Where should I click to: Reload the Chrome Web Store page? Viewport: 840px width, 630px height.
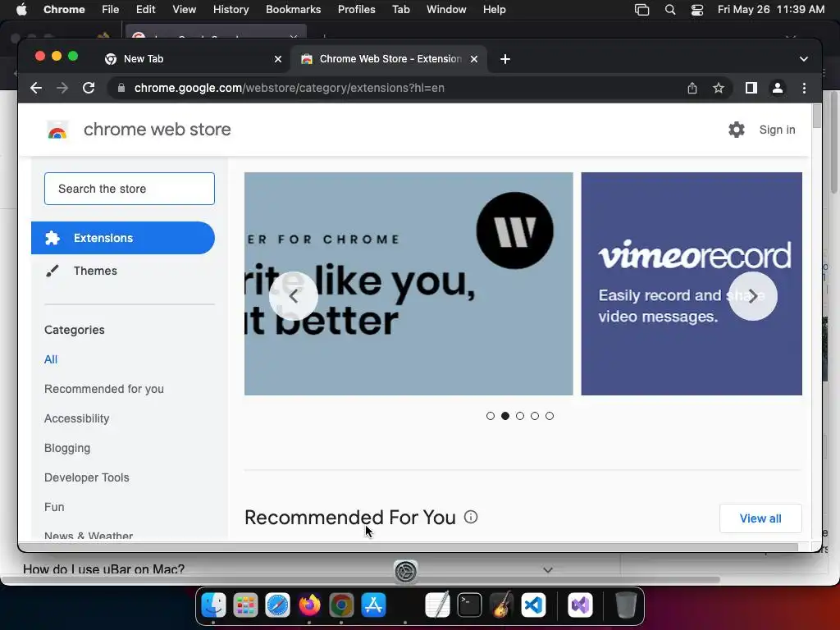click(89, 88)
